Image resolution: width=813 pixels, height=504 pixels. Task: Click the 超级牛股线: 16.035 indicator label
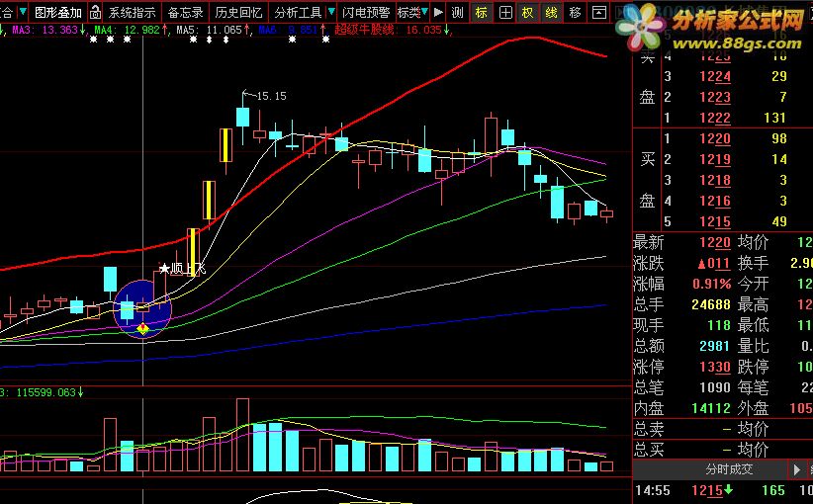click(393, 30)
